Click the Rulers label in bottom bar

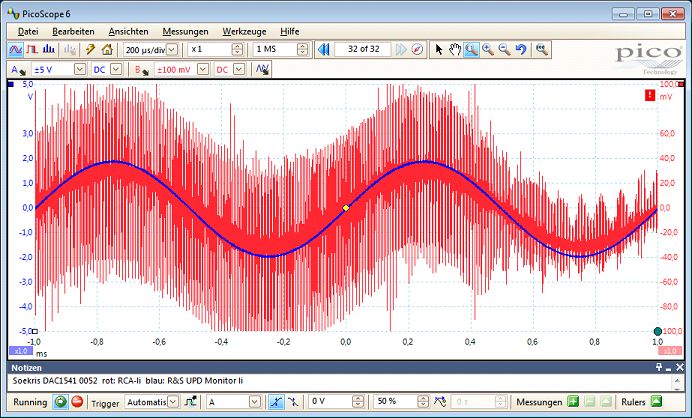(633, 402)
